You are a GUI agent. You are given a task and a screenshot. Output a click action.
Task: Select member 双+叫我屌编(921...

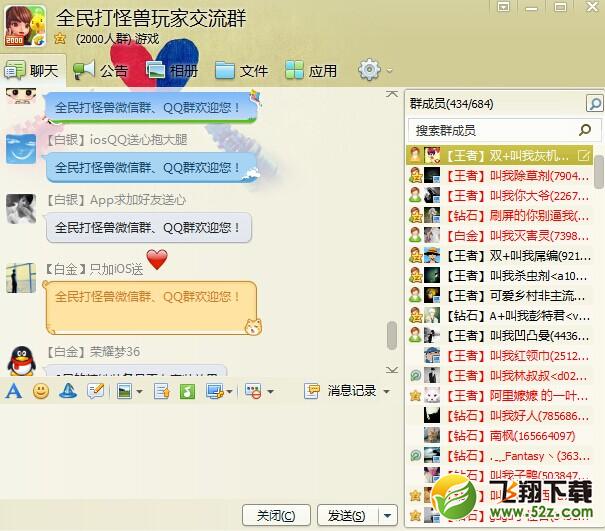coord(499,255)
